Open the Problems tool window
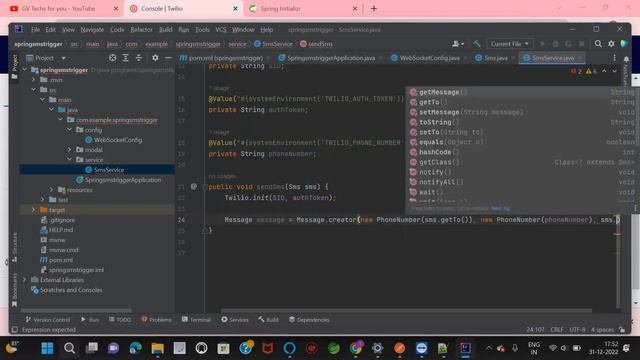The image size is (640, 360). pos(156,320)
